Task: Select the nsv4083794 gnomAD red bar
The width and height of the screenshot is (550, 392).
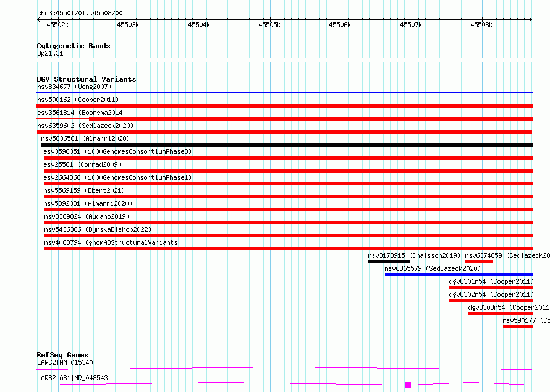Action: pyautogui.click(x=289, y=249)
